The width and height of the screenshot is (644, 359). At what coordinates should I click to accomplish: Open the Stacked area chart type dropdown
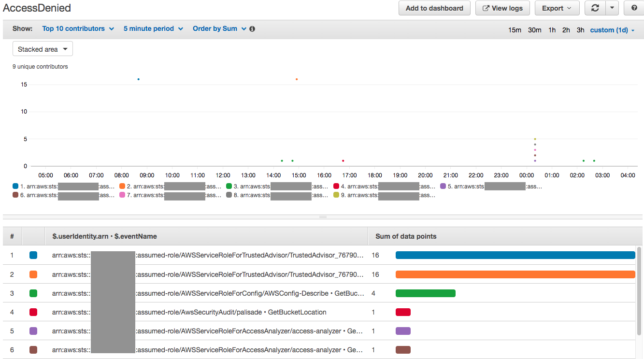43,48
